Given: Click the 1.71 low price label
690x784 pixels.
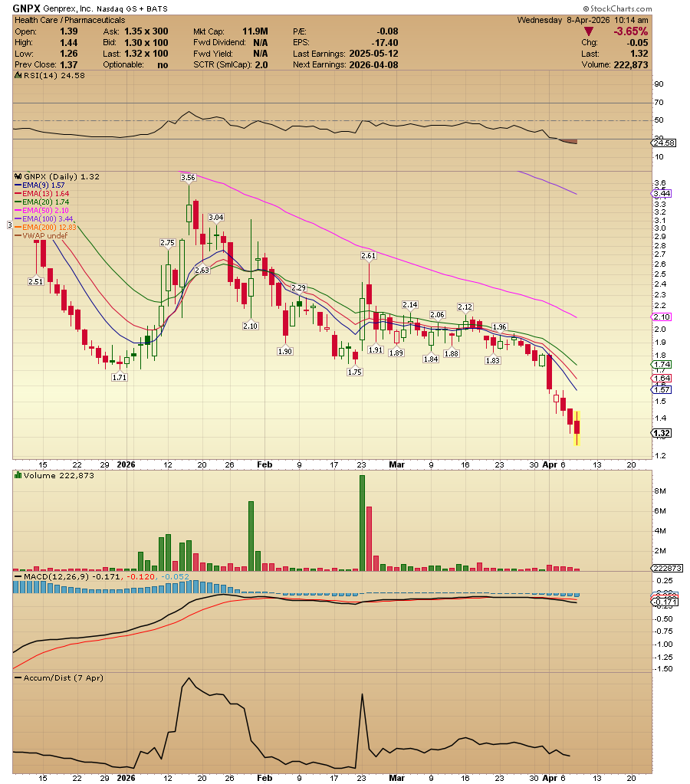Looking at the screenshot, I should [x=120, y=378].
